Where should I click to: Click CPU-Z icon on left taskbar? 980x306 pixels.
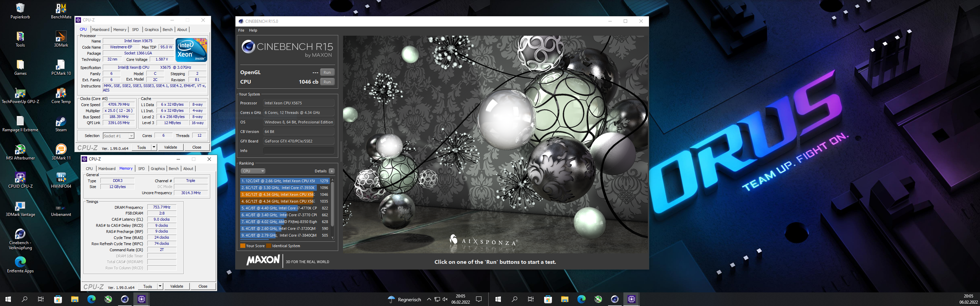coord(142,299)
